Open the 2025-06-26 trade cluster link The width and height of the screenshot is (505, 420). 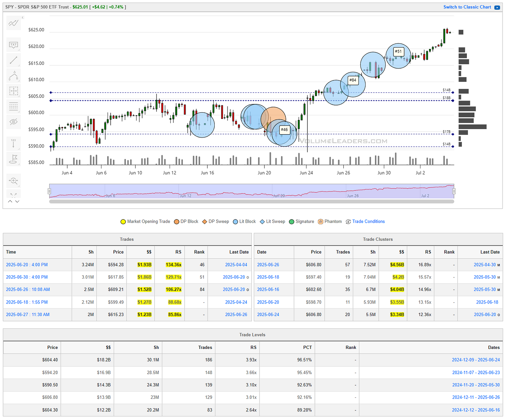268,265
